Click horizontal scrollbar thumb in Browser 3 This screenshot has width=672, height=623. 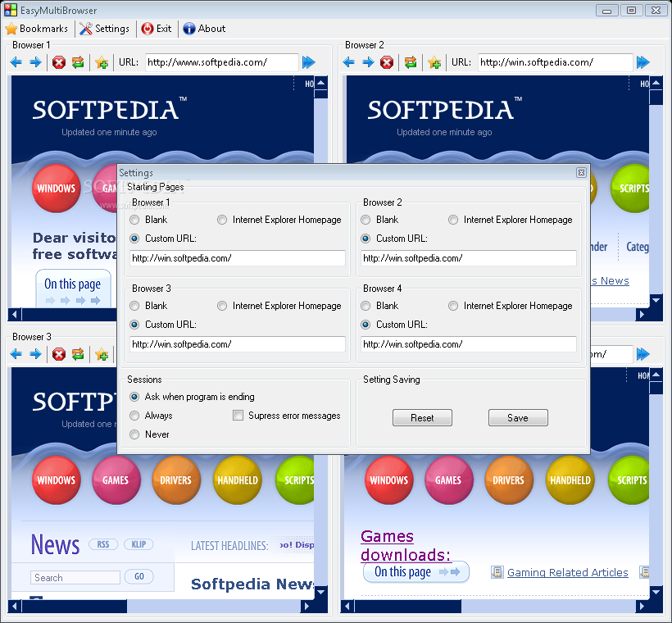[x=74, y=607]
